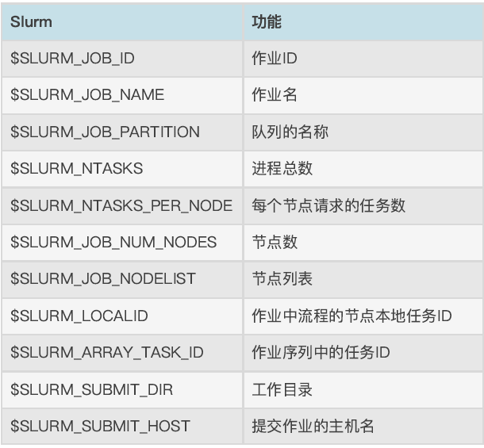This screenshot has height=448, width=484.
Task: Click the 进程总数 description cell
Action: (x=363, y=169)
